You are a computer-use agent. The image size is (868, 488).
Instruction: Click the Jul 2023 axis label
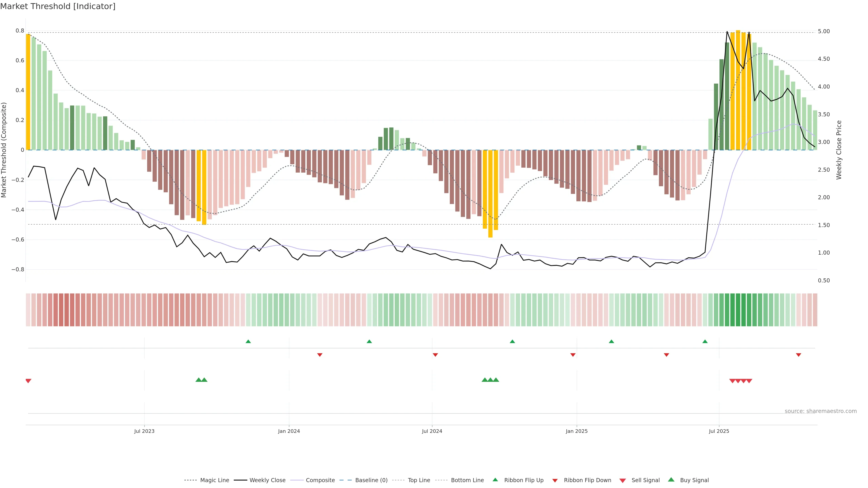pyautogui.click(x=144, y=431)
